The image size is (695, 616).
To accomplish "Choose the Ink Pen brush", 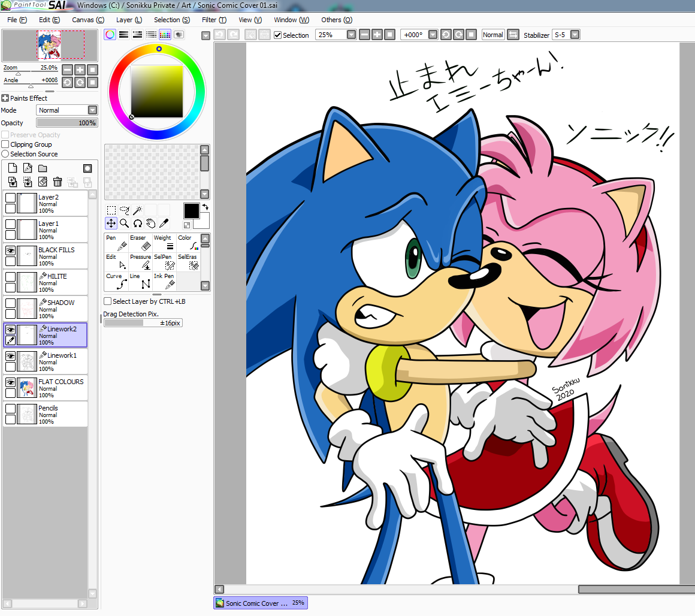I will click(x=164, y=281).
